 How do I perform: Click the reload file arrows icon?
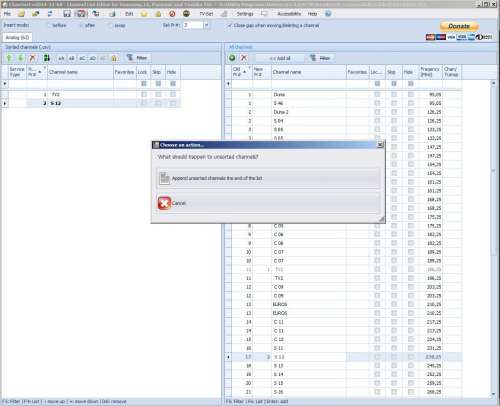pyautogui.click(x=50, y=14)
